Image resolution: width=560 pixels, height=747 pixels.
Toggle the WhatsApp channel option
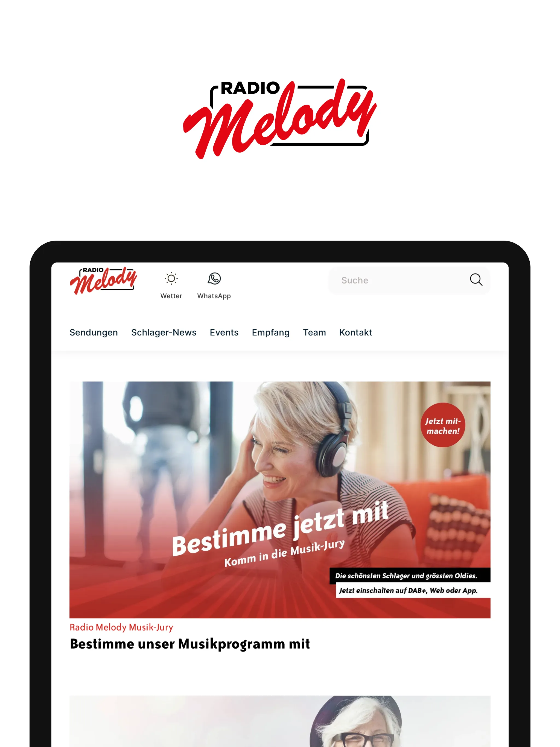(x=214, y=285)
